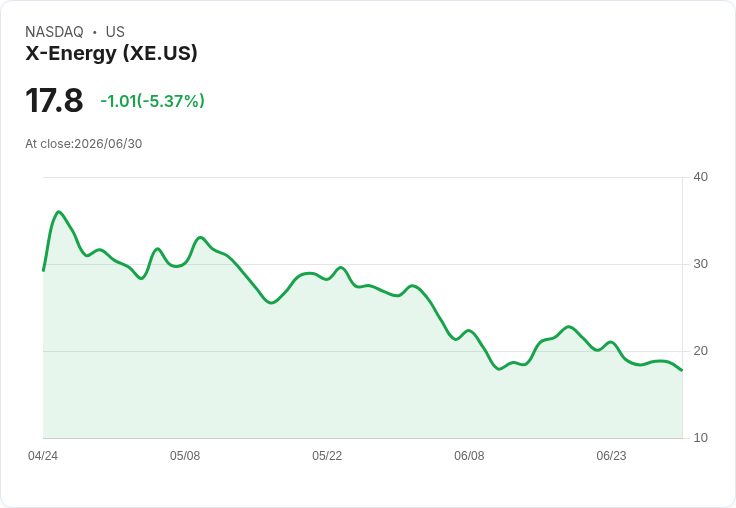Select the 05/22 date axis label
This screenshot has width=736, height=508.
click(327, 456)
